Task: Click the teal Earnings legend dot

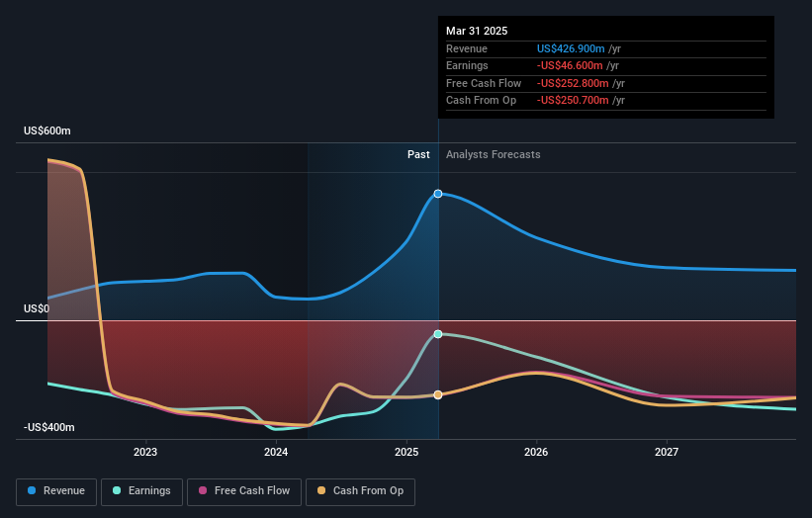Action: (x=117, y=490)
